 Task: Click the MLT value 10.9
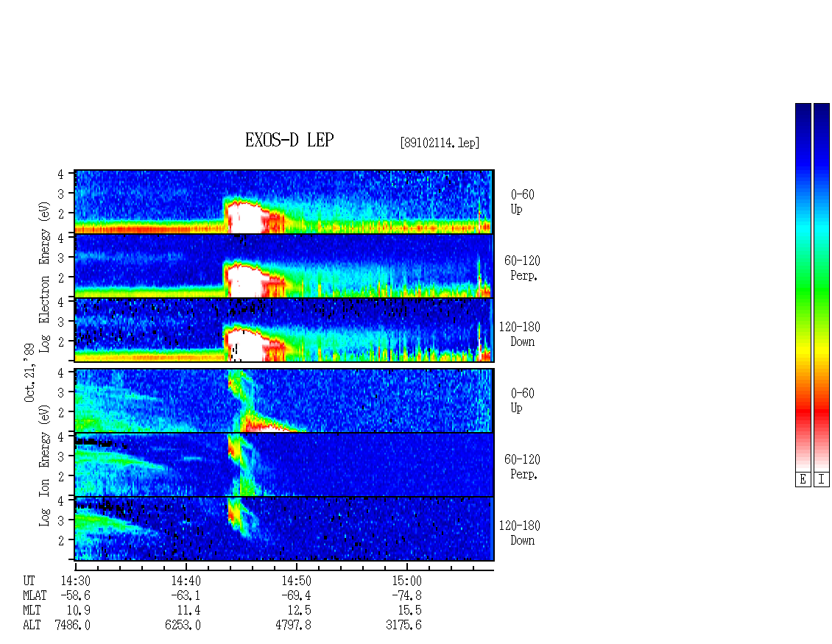pos(78,611)
